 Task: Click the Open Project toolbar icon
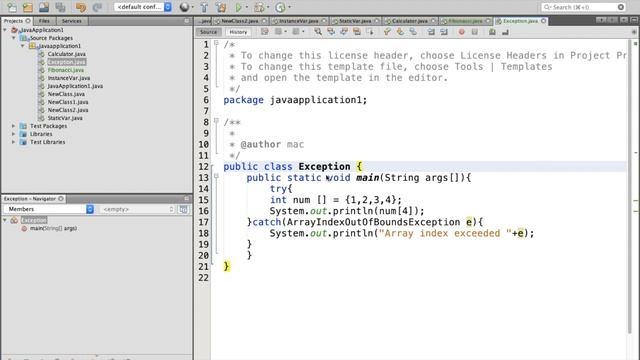[x=44, y=7]
